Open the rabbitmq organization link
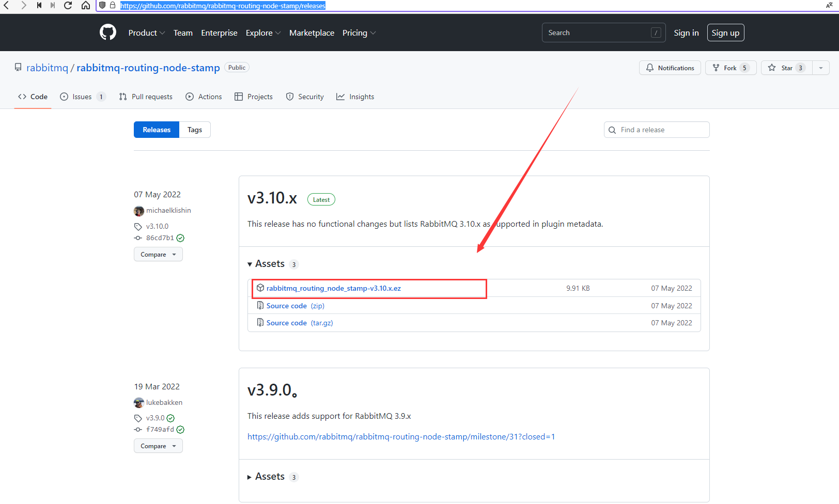Screen dimensions: 839x504 coord(47,68)
